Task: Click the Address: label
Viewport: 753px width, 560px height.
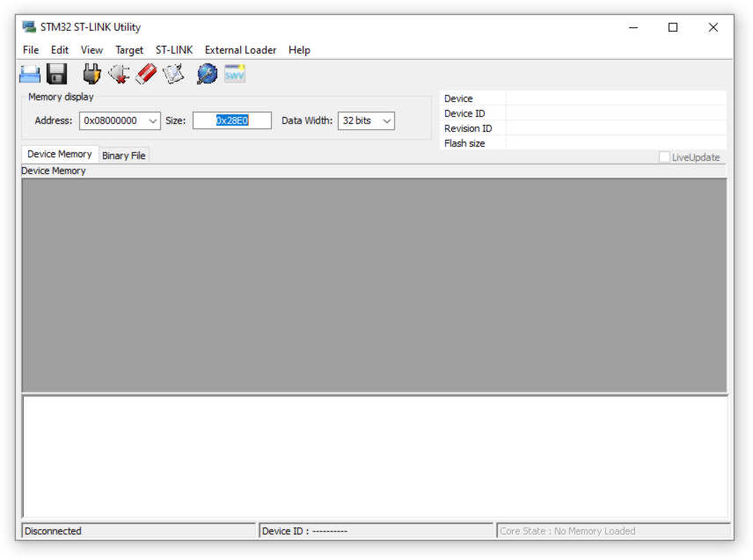Action: [x=54, y=120]
